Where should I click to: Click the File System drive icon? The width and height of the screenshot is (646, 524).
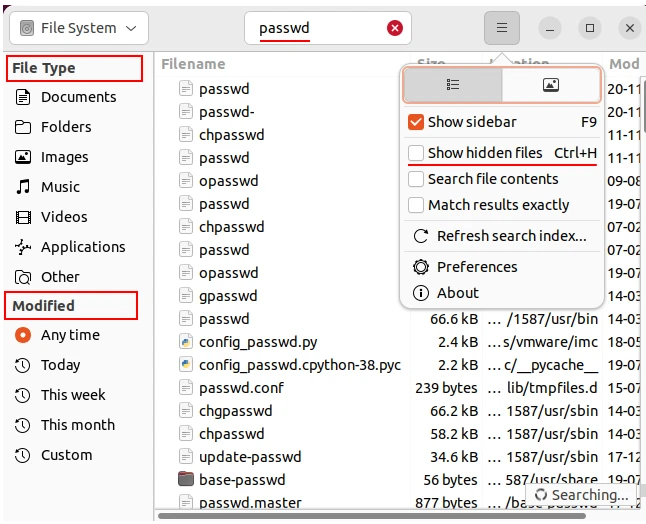pos(27,28)
